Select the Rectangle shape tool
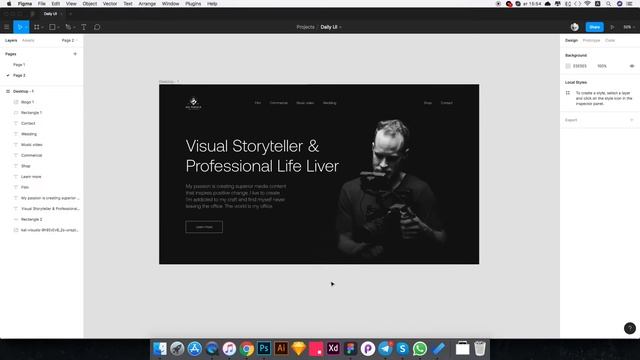 click(52, 27)
